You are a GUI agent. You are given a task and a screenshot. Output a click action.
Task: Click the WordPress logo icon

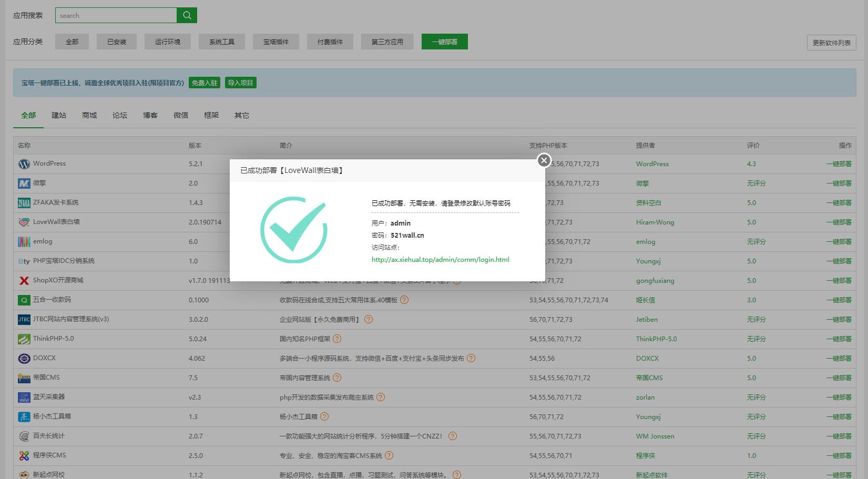[x=24, y=164]
